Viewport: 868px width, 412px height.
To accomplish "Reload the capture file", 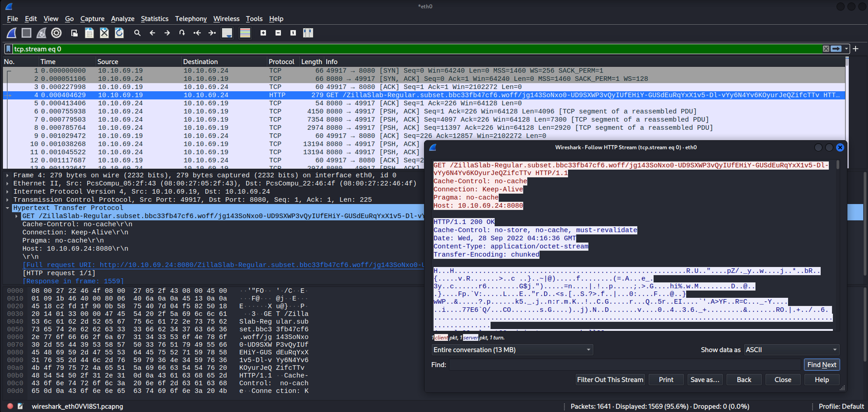I will point(119,33).
